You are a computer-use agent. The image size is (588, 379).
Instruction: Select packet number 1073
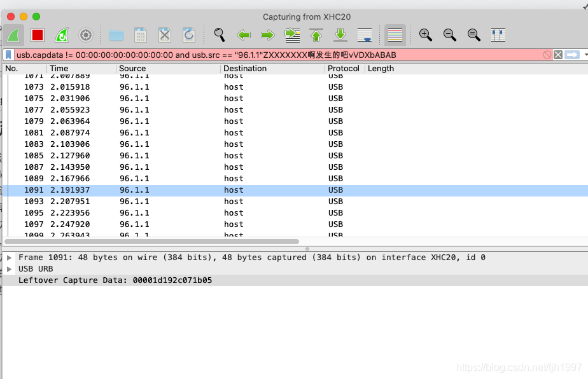295,87
